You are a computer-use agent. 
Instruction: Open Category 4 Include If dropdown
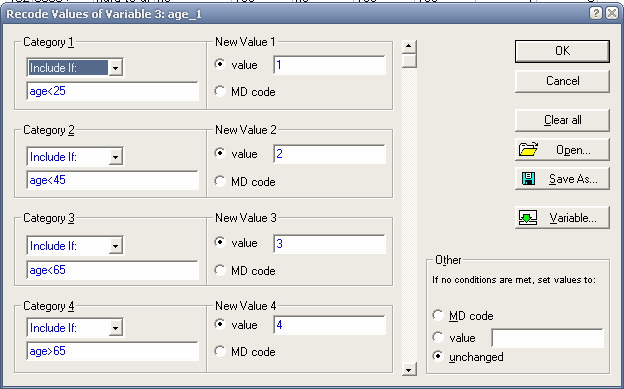[x=115, y=328]
